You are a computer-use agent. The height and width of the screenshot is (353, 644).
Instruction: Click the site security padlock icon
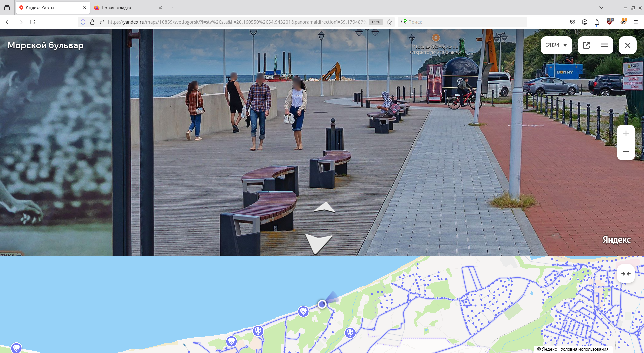click(92, 22)
